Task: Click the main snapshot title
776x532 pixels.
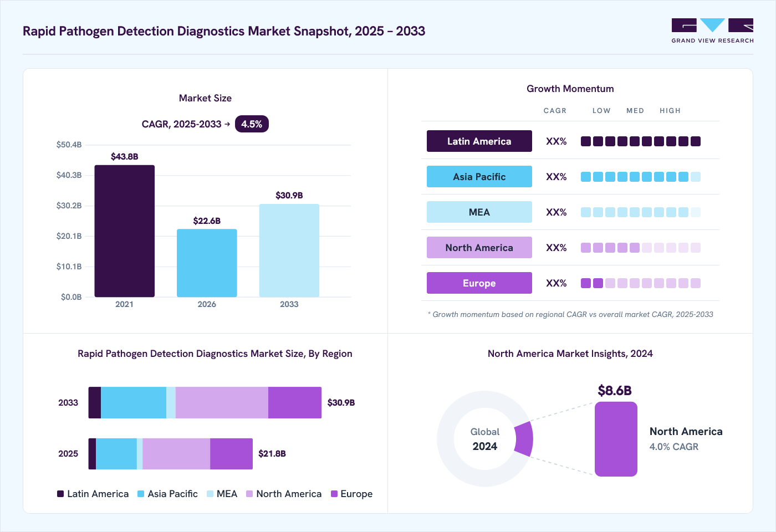Action: click(224, 31)
